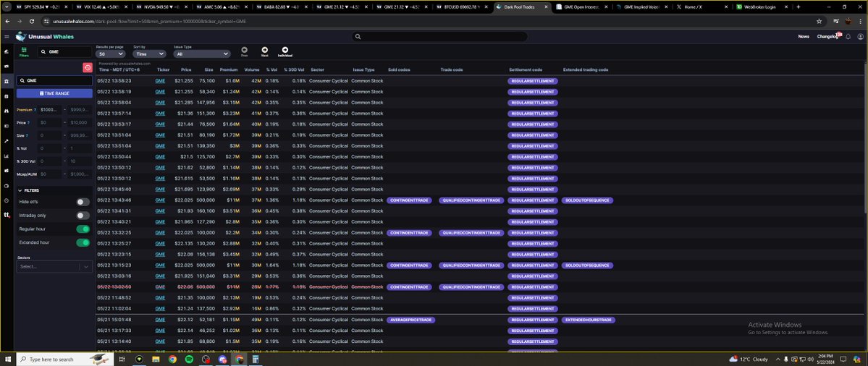This screenshot has height=366, width=868.
Task: Open the notifications bell icon
Action: pyautogui.click(x=848, y=36)
